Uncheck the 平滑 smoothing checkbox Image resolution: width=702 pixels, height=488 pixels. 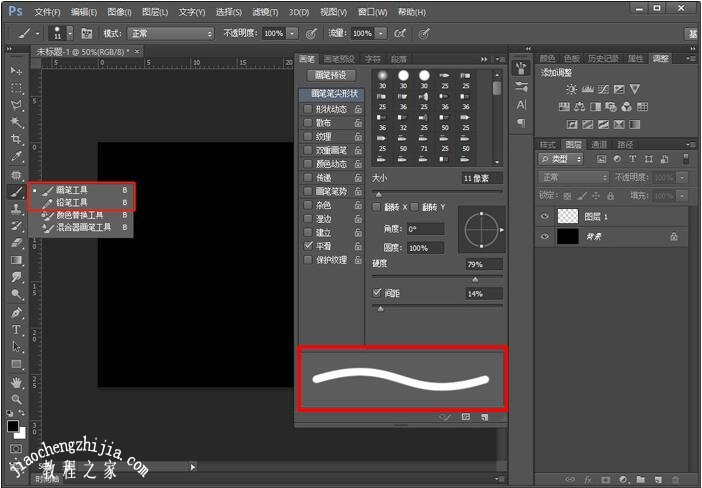pos(308,246)
